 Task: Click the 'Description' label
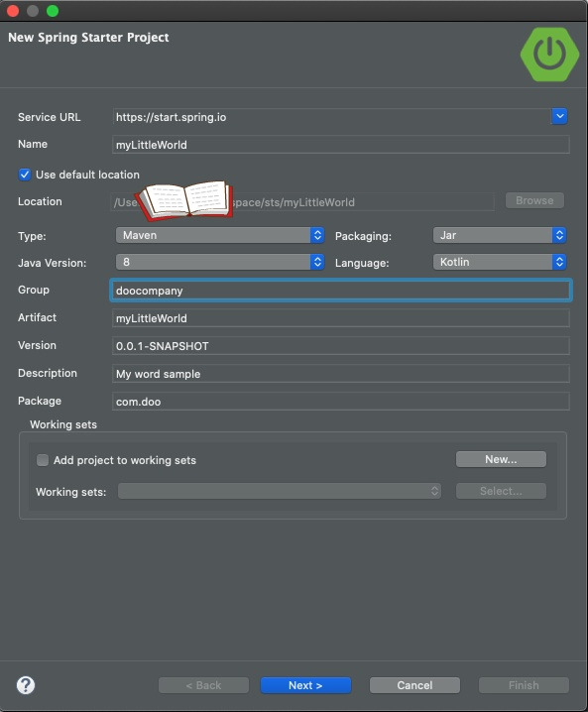click(48, 373)
